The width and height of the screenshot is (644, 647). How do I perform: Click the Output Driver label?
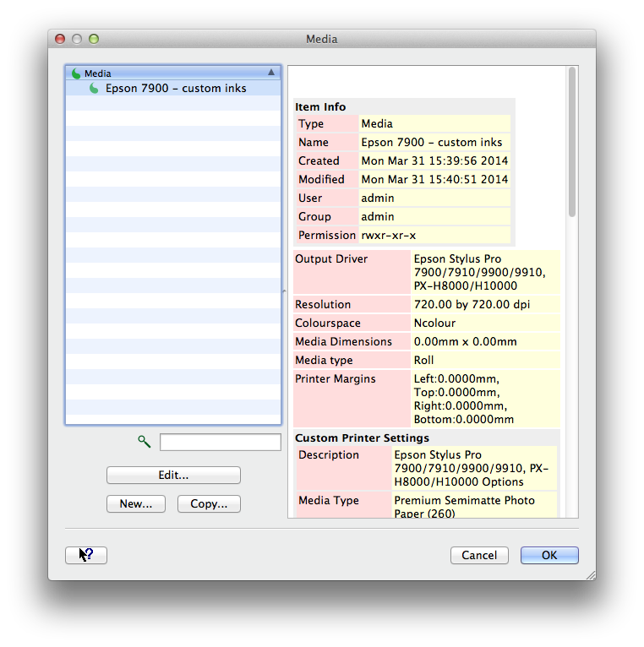pyautogui.click(x=331, y=258)
